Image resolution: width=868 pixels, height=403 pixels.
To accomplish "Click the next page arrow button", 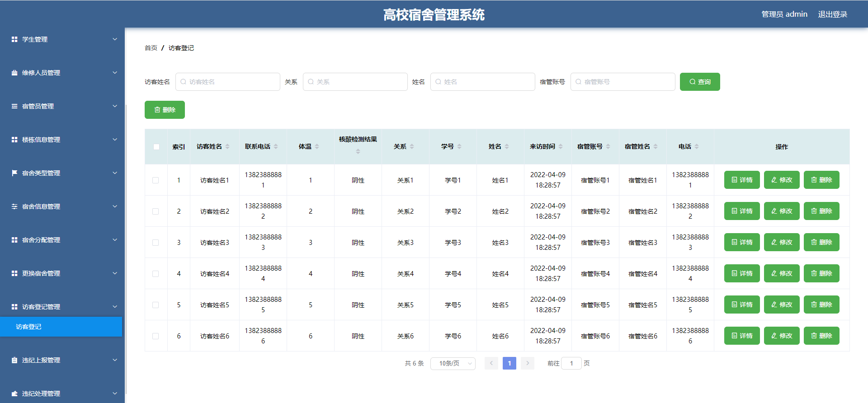I will tap(528, 363).
